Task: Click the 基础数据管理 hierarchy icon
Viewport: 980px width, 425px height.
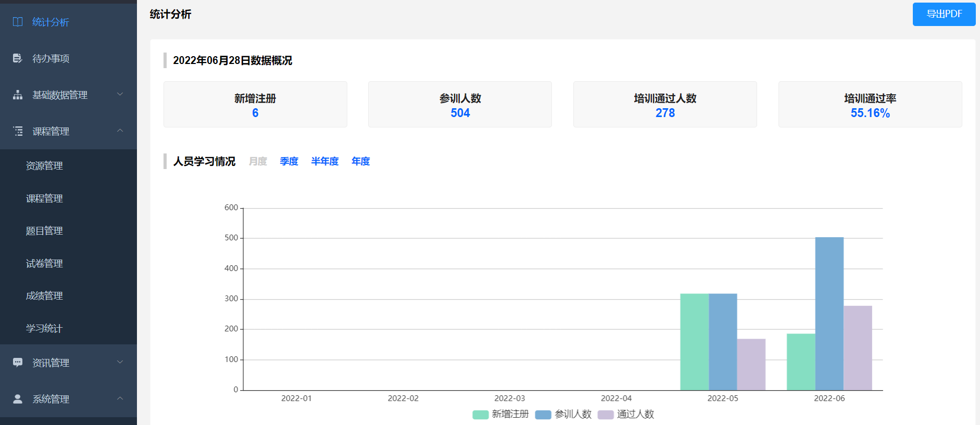Action: point(18,95)
